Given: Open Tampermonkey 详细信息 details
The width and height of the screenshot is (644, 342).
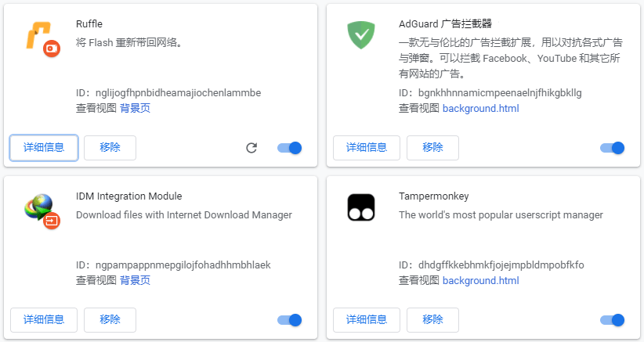Looking at the screenshot, I should (367, 320).
